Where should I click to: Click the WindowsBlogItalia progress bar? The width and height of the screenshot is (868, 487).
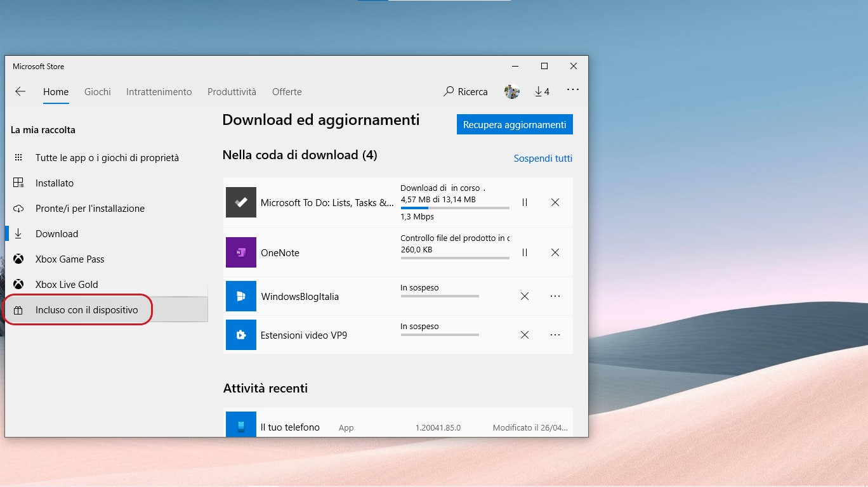click(x=440, y=295)
